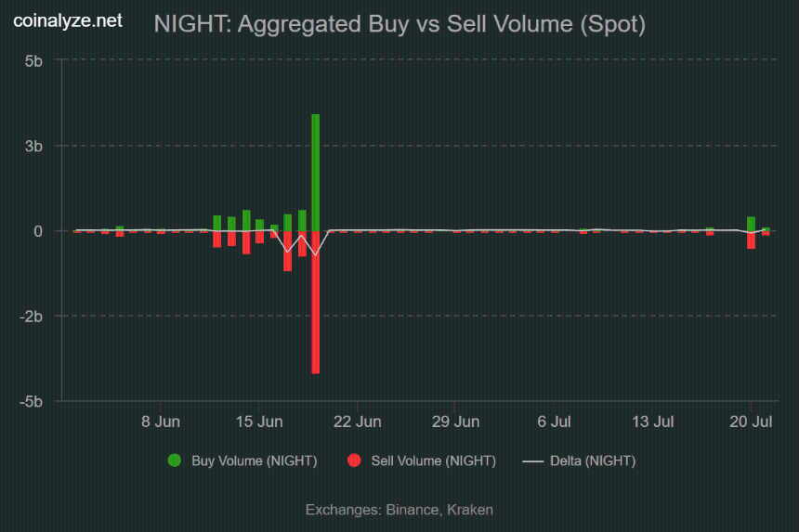Click the 20 Jul x-axis label
799x532 pixels.
(751, 422)
